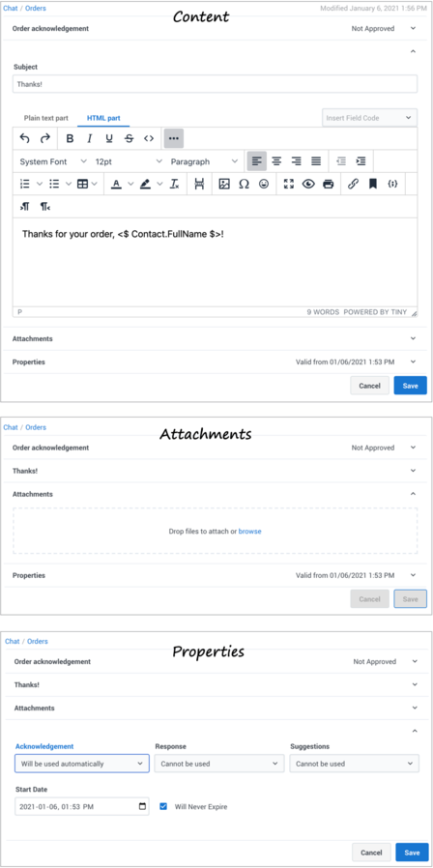Toggle bold formatting in the editor

(70, 138)
